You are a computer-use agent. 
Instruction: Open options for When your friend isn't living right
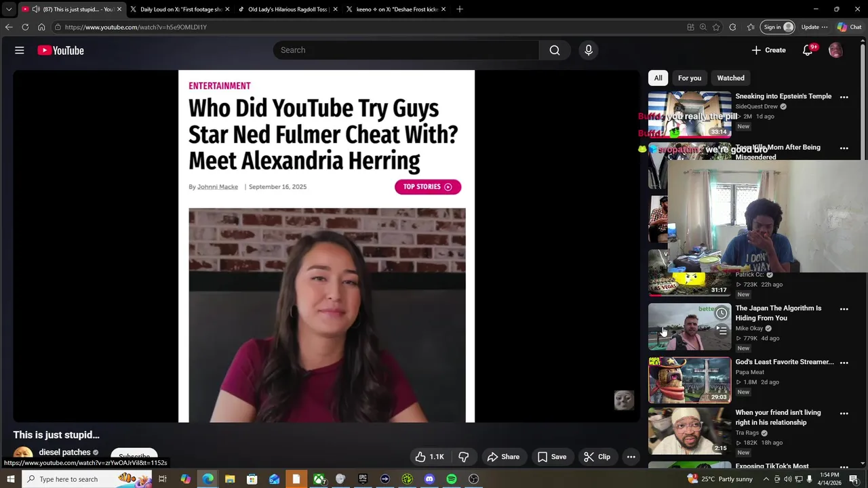click(844, 413)
